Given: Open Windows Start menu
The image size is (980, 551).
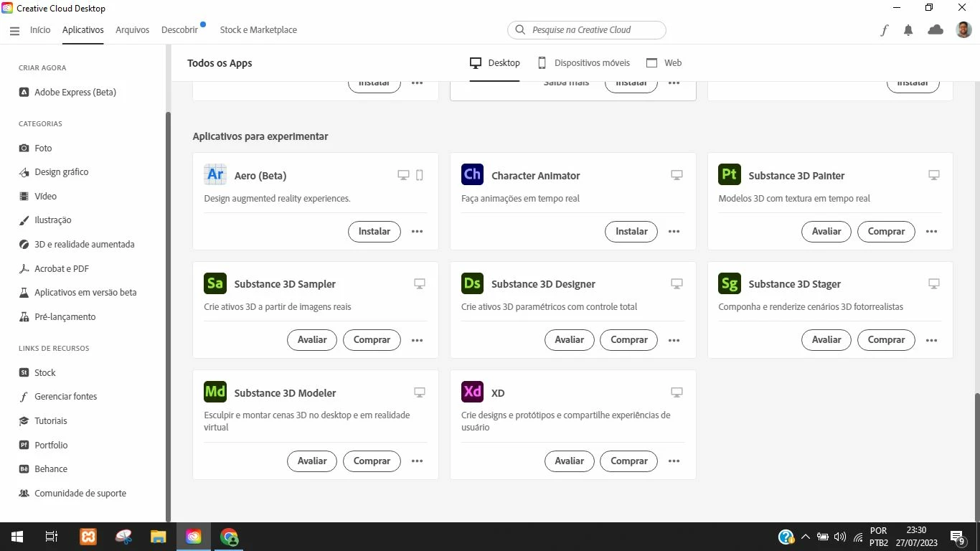Looking at the screenshot, I should (17, 537).
